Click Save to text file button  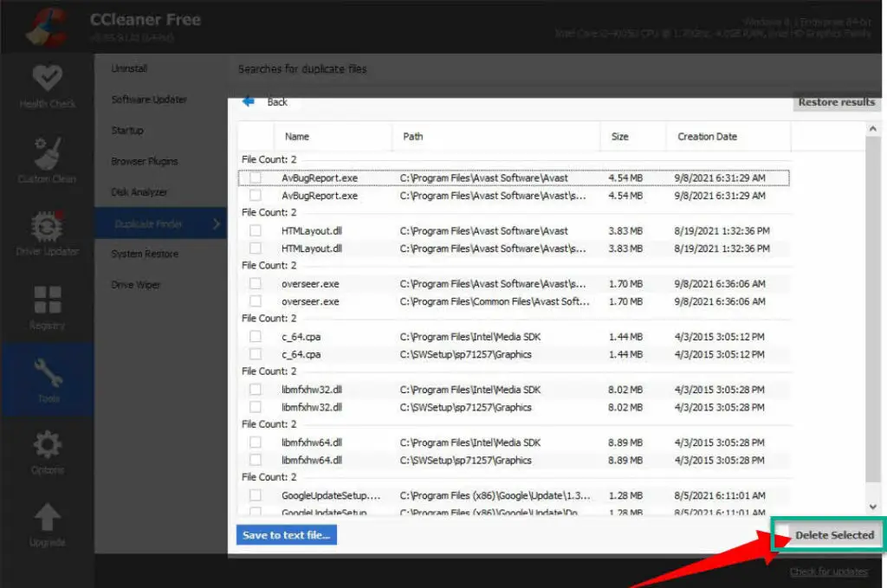coord(286,535)
